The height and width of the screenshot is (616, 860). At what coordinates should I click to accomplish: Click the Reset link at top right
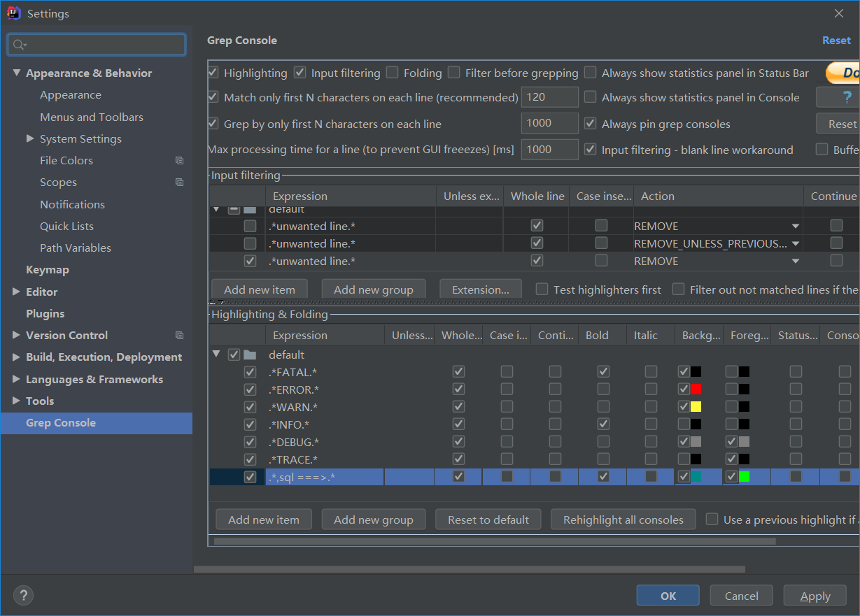point(836,41)
